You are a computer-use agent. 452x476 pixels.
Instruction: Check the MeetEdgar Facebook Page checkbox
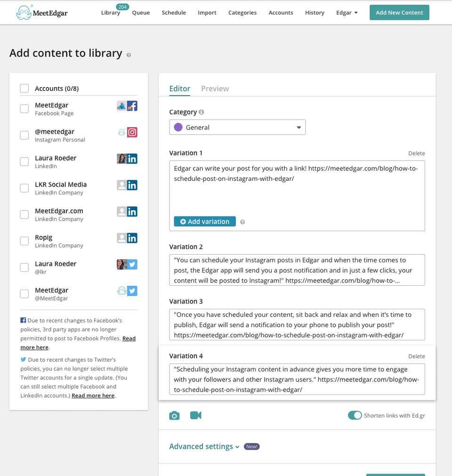coord(24,109)
